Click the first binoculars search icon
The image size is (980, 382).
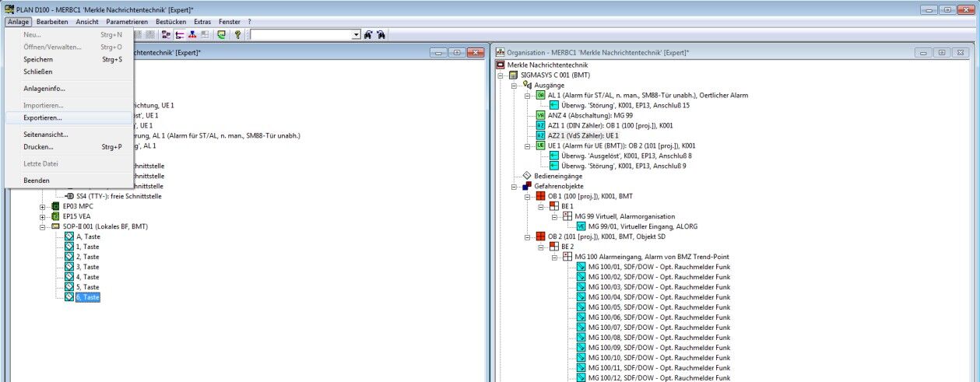[370, 35]
